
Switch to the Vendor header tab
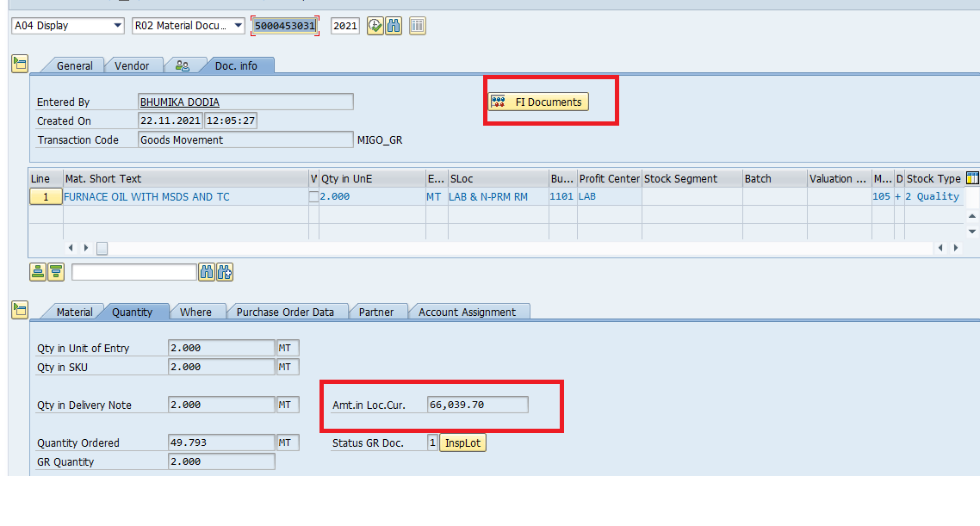click(132, 65)
